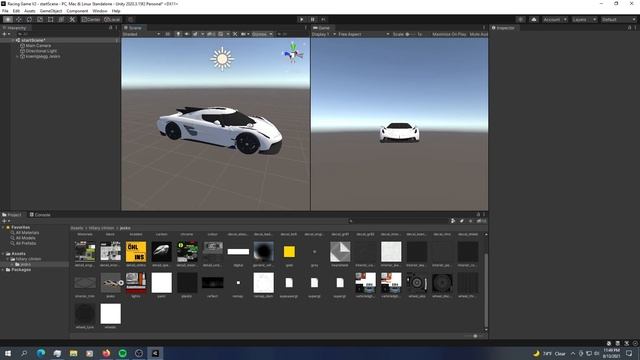Open the Unity Collaborate services icon
640x360 pixels.
click(x=520, y=19)
